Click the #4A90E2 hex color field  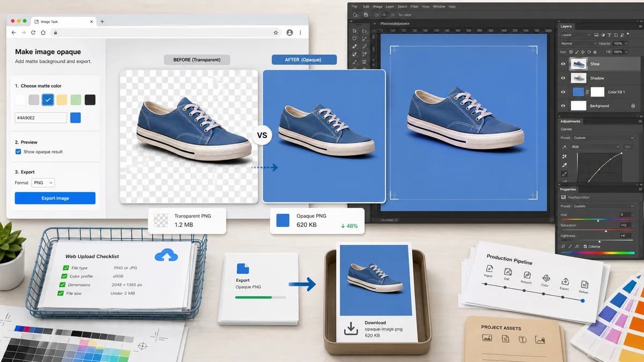point(41,117)
